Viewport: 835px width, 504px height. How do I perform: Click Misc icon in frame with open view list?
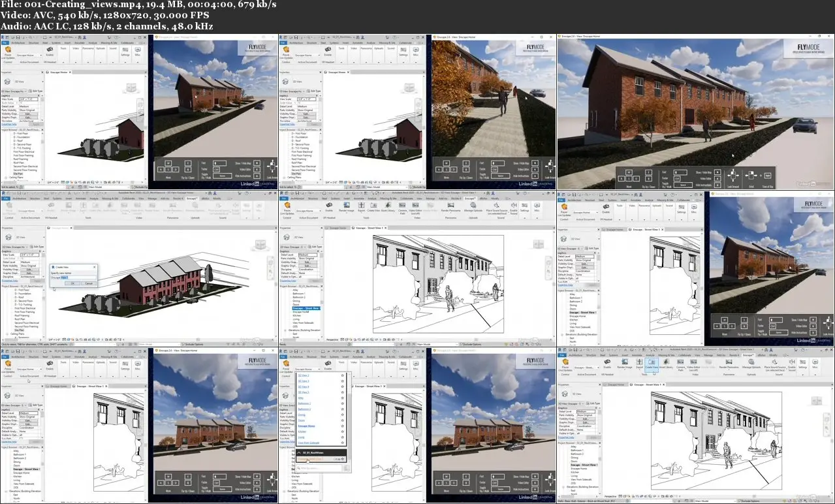click(x=415, y=363)
